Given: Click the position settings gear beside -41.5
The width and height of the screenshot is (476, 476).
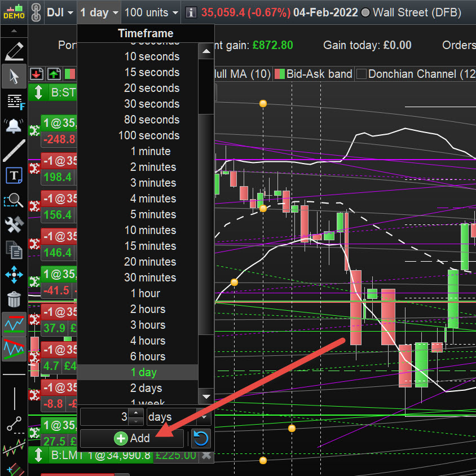Looking at the screenshot, I should (34, 282).
